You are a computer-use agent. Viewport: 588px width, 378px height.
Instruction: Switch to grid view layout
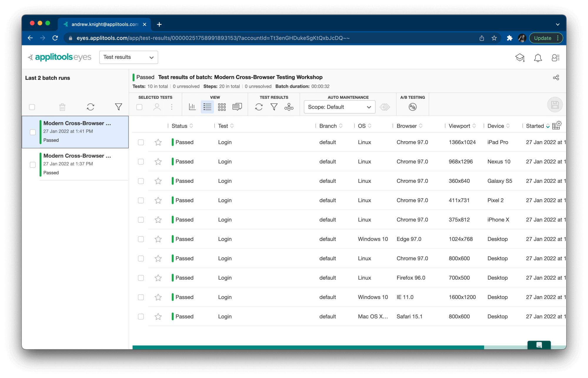[222, 107]
